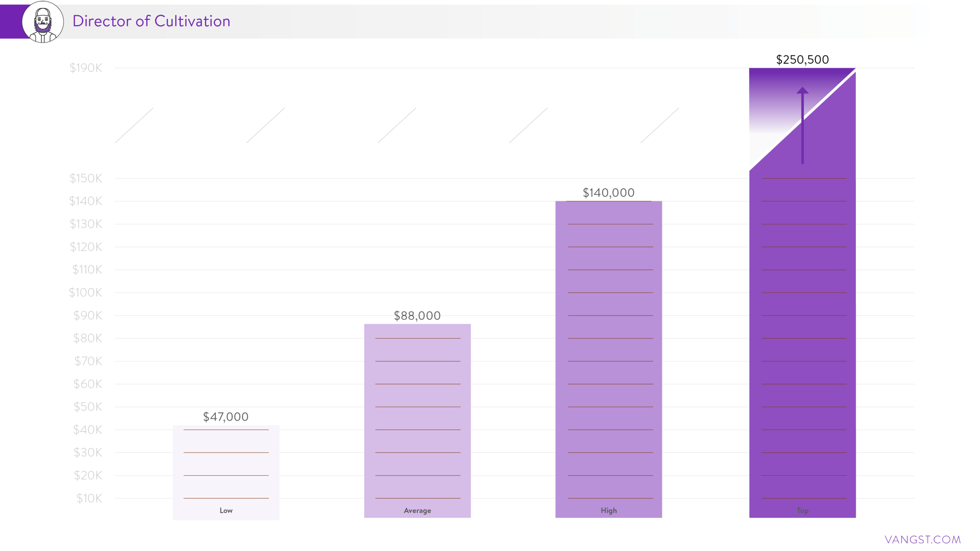This screenshot has width=980, height=551.
Task: Click the High category label
Action: 609,510
